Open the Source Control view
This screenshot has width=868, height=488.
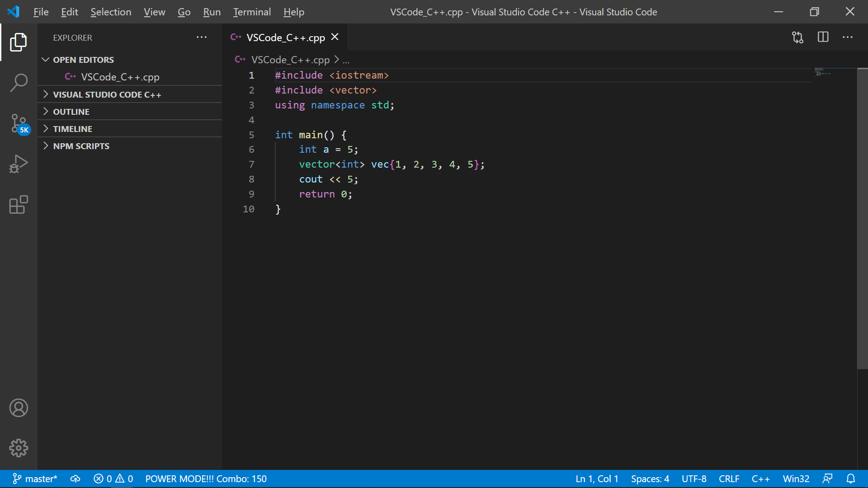click(19, 123)
